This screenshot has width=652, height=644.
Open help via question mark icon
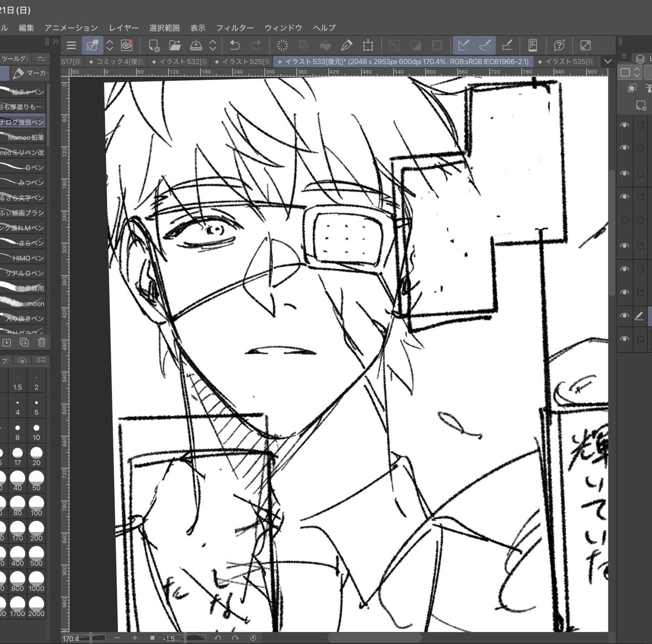pos(559,46)
